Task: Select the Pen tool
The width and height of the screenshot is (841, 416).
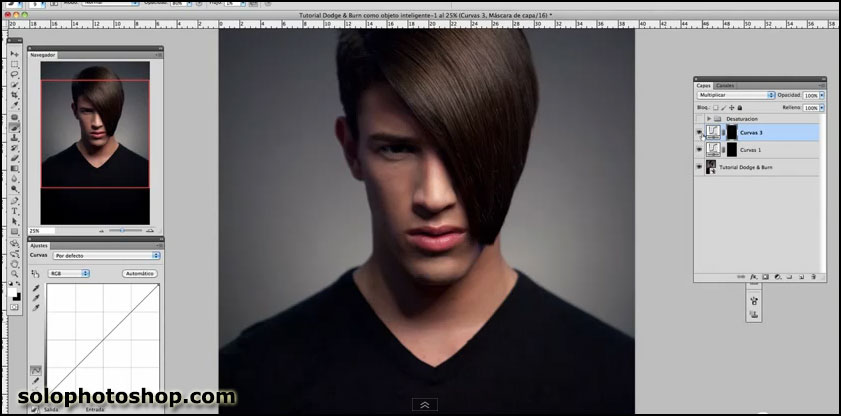Action: (14, 201)
